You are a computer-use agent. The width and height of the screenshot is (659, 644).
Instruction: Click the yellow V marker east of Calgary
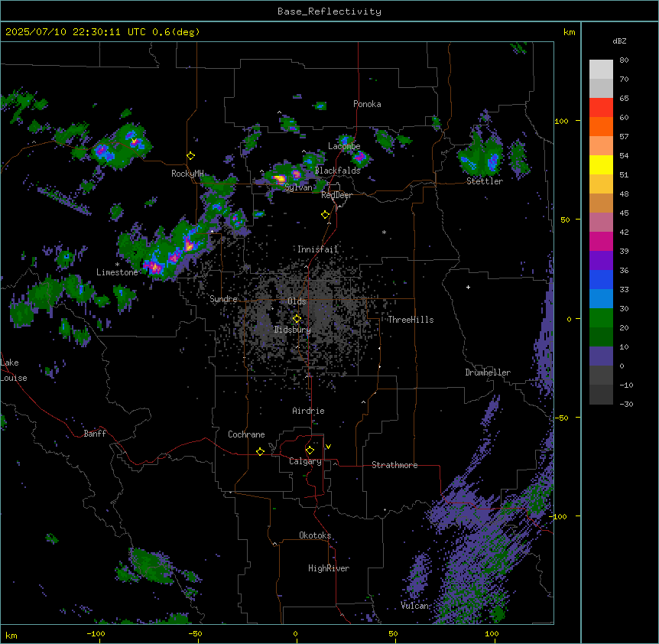tap(328, 447)
